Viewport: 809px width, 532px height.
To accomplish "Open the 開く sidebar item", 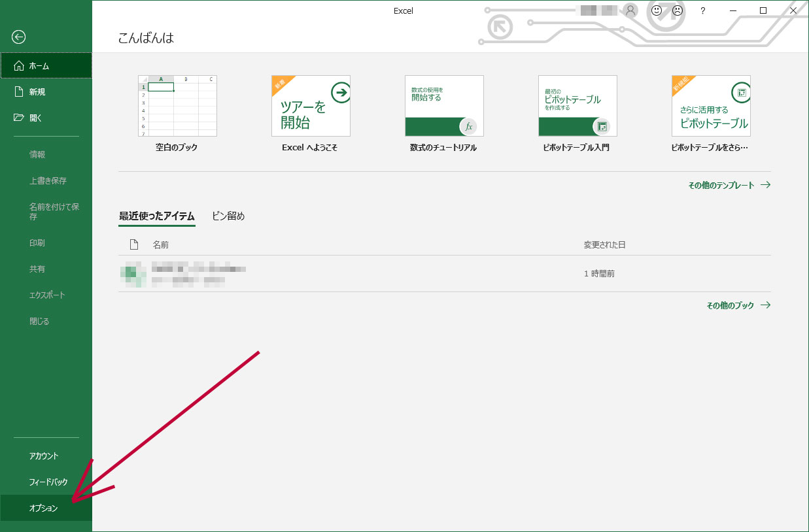I will [x=46, y=118].
